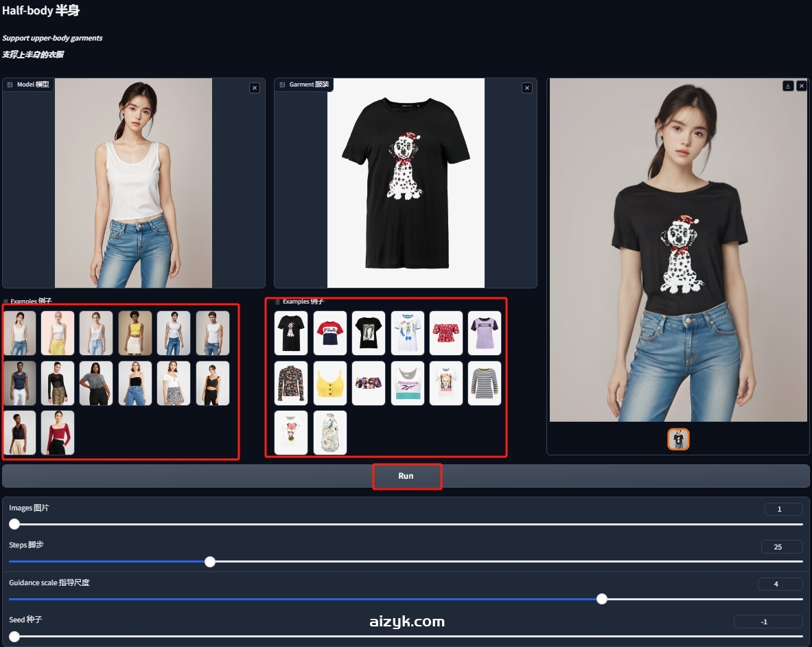This screenshot has width=812, height=647.
Task: Download the generated try-on result
Action: [x=789, y=85]
